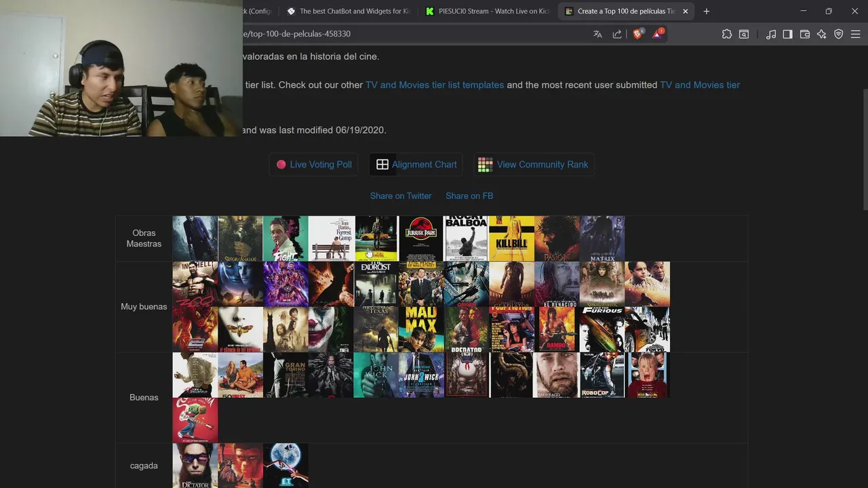Switch to the PIESUCIO Stream Kick tab
The height and width of the screenshot is (488, 868).
487,11
